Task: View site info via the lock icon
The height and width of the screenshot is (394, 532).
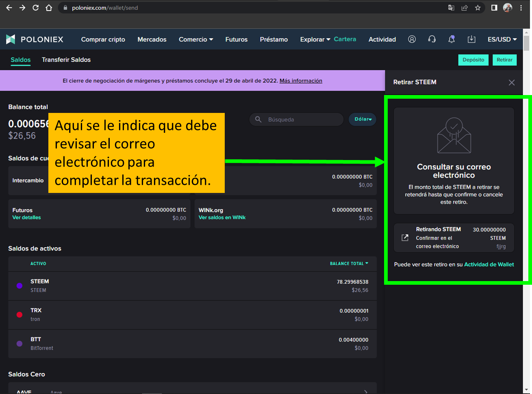Action: tap(65, 8)
